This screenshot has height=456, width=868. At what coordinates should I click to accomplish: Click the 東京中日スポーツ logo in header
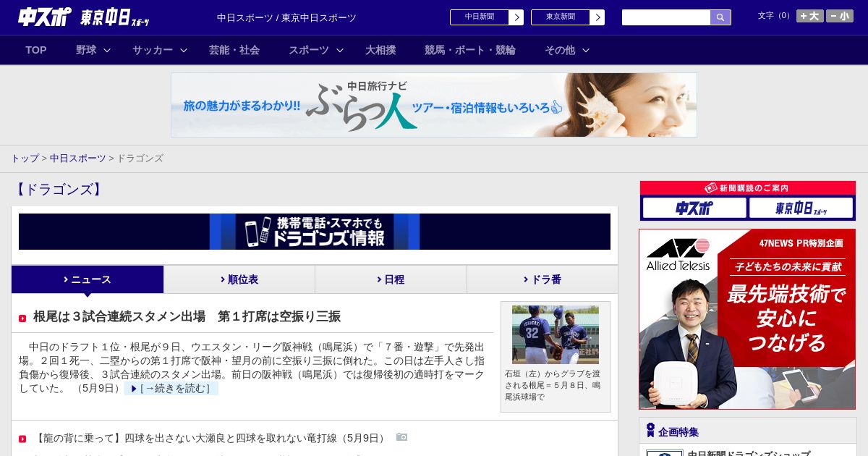coord(114,17)
